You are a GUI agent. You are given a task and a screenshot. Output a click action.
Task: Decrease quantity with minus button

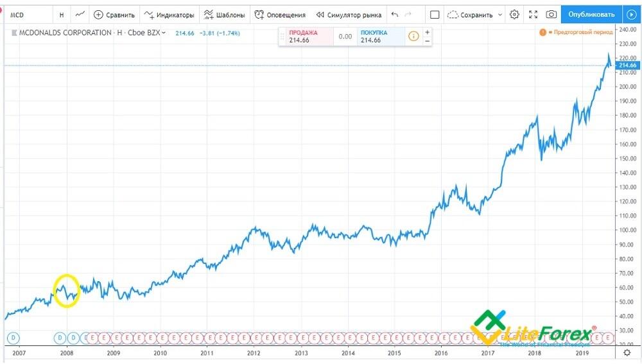pos(427,41)
